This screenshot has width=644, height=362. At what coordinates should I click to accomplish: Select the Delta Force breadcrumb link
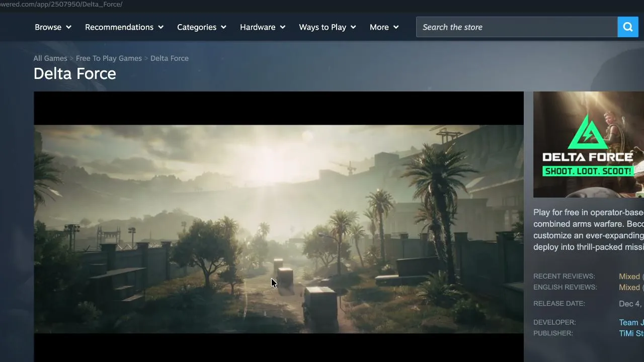[x=170, y=58]
